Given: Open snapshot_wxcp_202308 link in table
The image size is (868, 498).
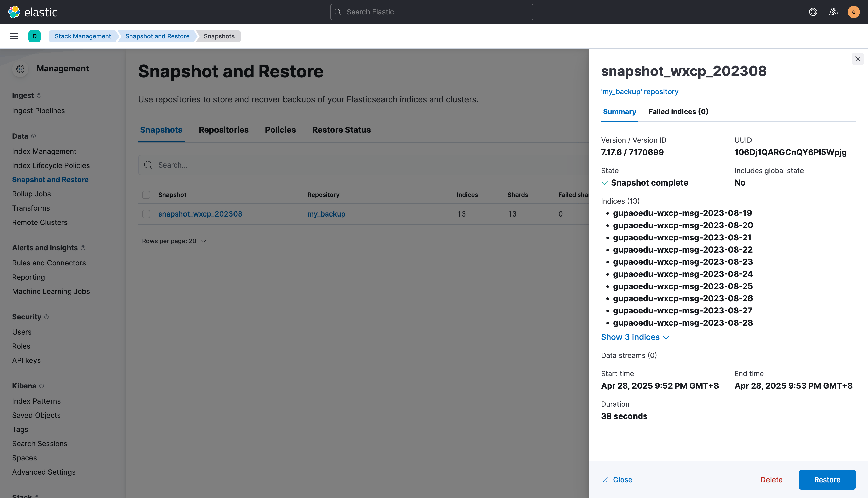Looking at the screenshot, I should pyautogui.click(x=200, y=214).
